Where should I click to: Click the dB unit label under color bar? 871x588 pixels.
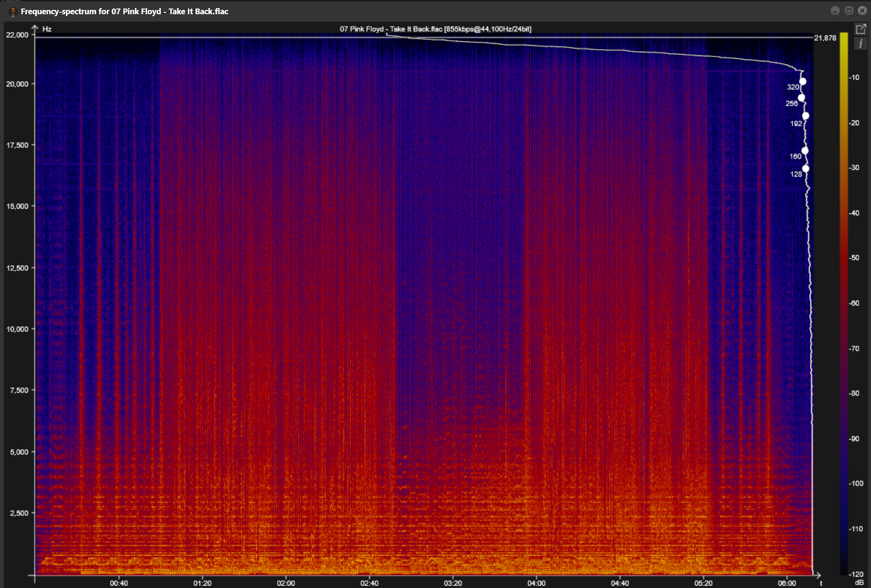859,582
